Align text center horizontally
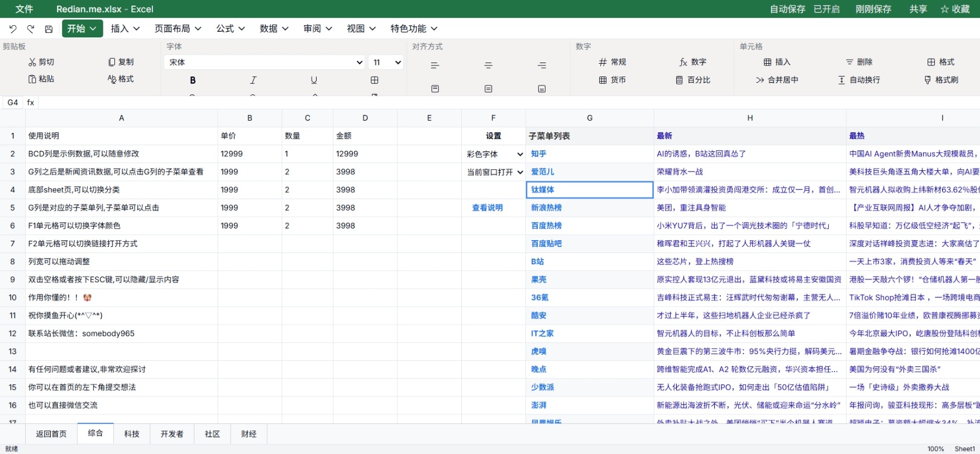This screenshot has height=454, width=980. point(489,65)
